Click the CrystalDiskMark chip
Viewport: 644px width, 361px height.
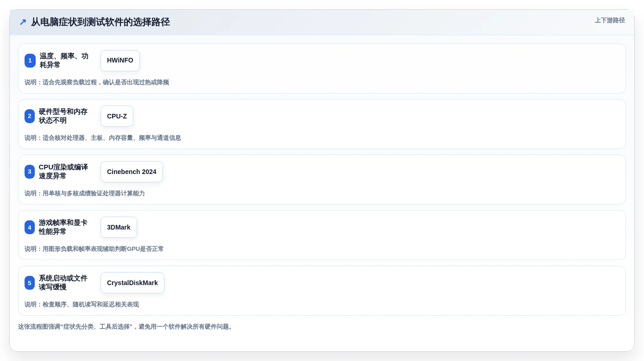click(x=133, y=283)
